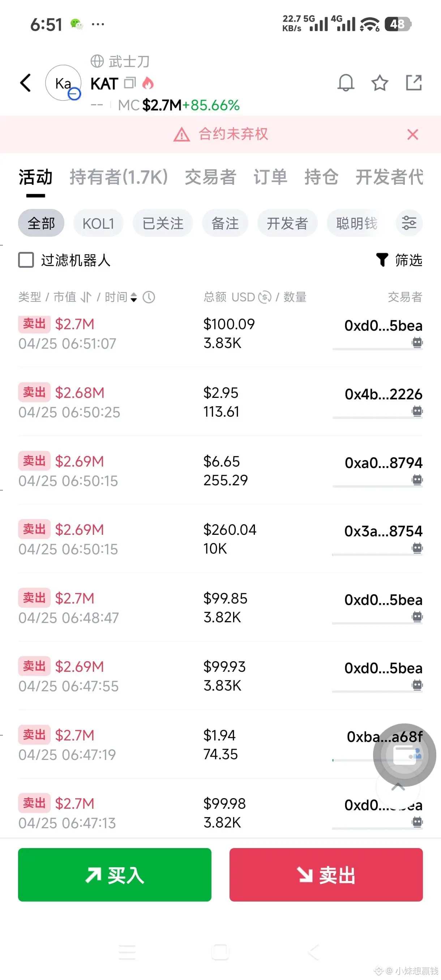Tap the back arrow icon
Screen dimensions: 441x980
click(26, 83)
